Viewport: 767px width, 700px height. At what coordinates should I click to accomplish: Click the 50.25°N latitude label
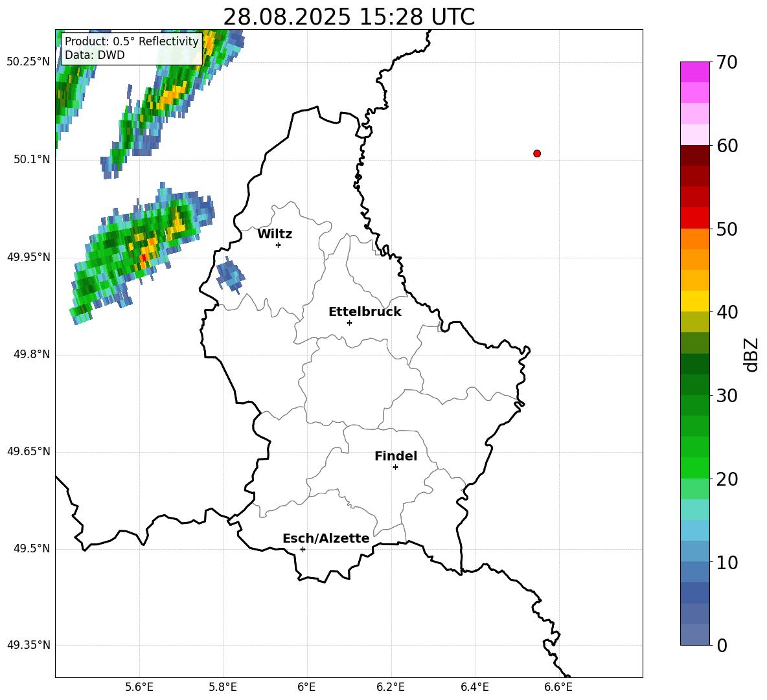point(29,62)
